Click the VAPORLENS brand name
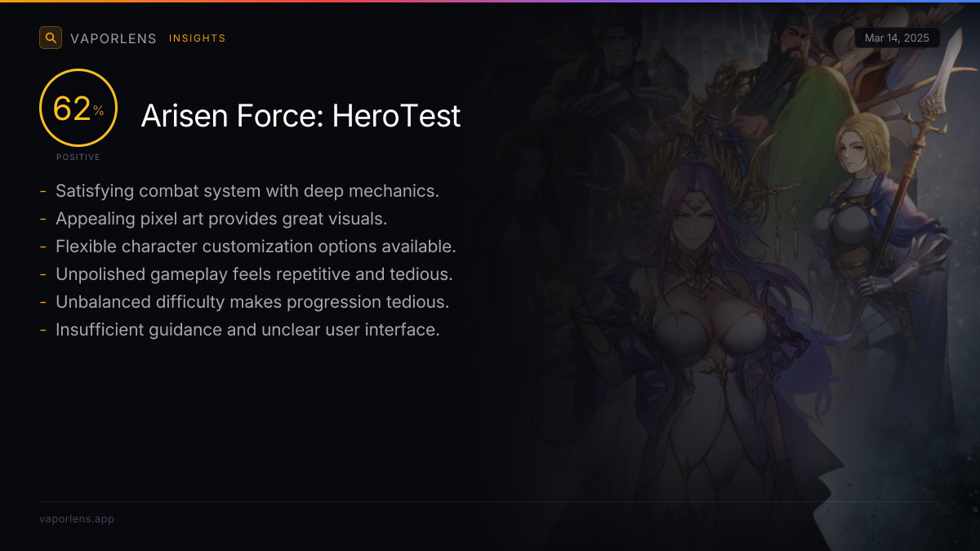The height and width of the screenshot is (551, 980). pos(114,38)
